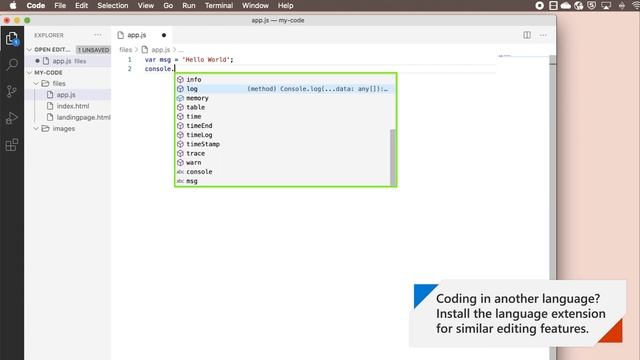Open the Selection menu
Viewport: 640px width, 360px height.
pos(112,5)
